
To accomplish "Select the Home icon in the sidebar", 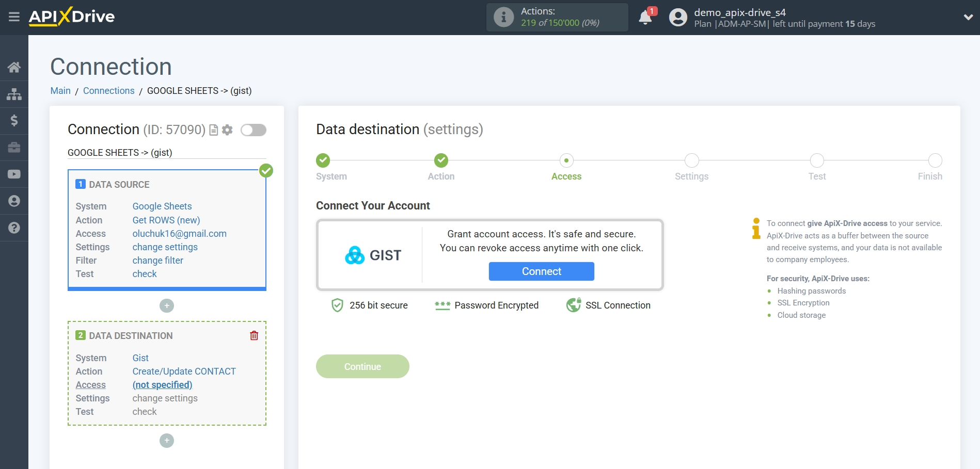I will pyautogui.click(x=14, y=67).
